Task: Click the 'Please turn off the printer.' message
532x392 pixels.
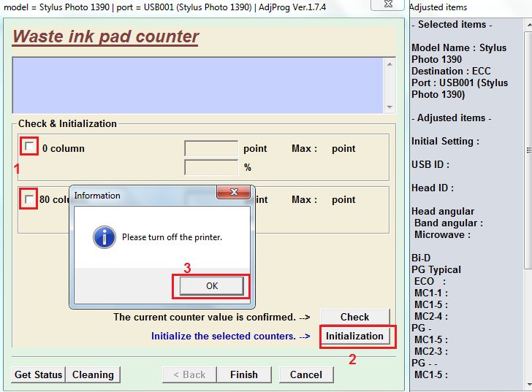Action: pos(172,237)
